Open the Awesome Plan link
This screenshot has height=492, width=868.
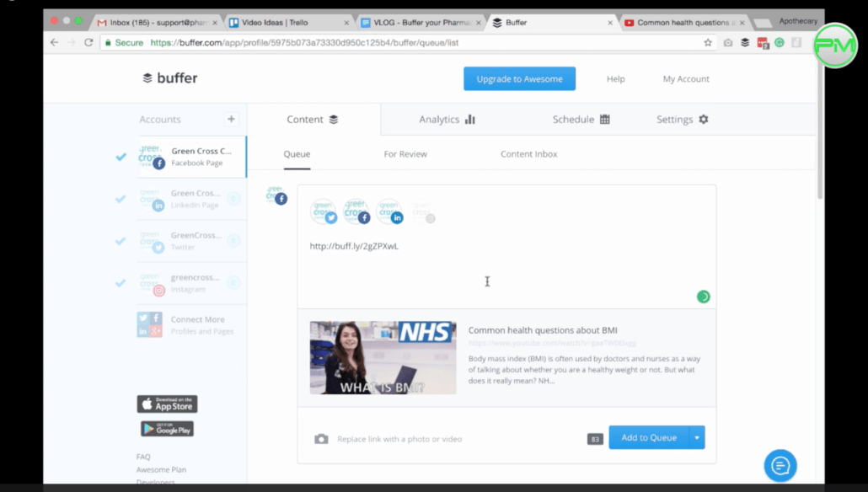click(x=161, y=469)
